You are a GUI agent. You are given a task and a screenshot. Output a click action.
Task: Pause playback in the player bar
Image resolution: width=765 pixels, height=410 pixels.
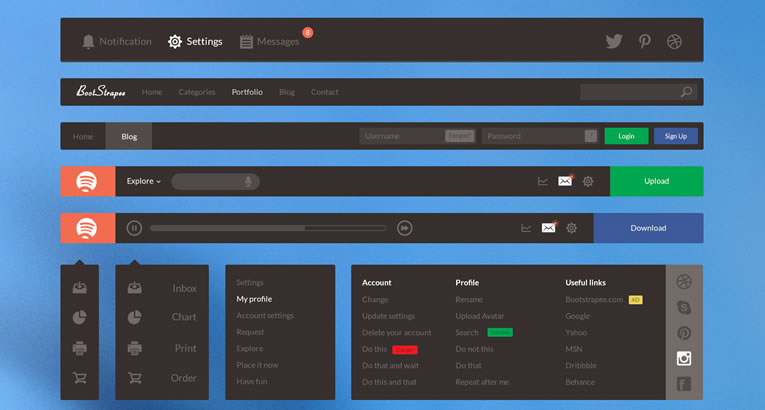(x=134, y=228)
